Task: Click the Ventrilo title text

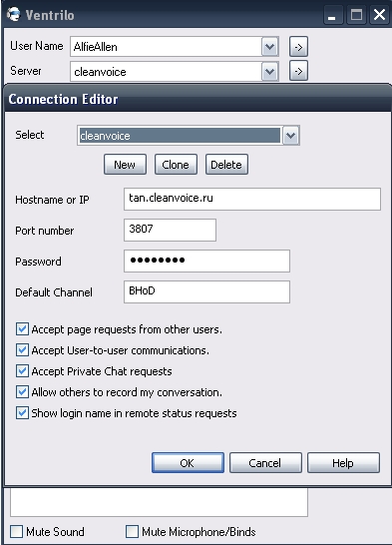Action: tap(50, 15)
